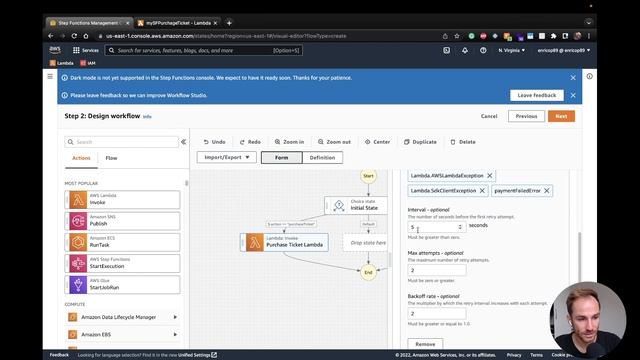
Task: Switch to mySFPurchaseTicket Lambda browser tab
Action: 178,23
